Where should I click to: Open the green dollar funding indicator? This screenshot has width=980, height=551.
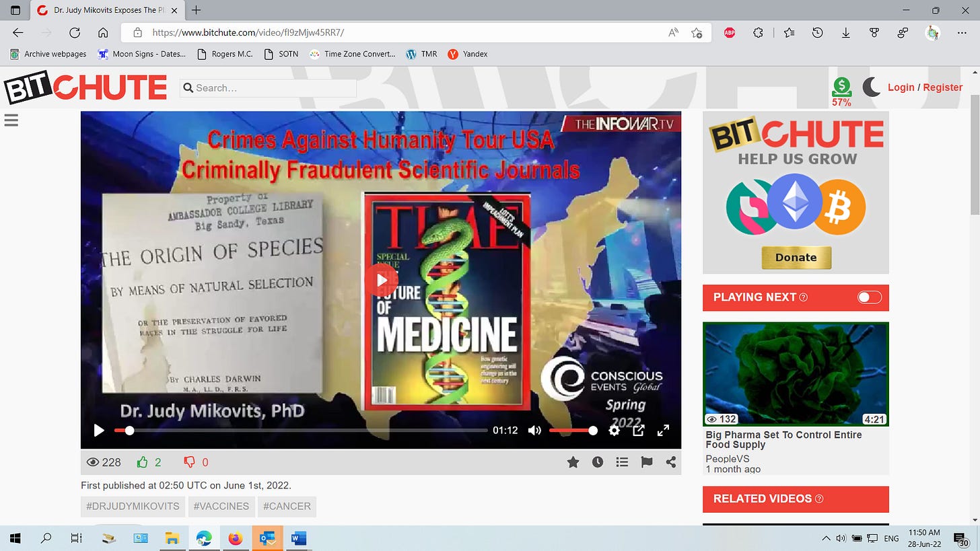[841, 91]
